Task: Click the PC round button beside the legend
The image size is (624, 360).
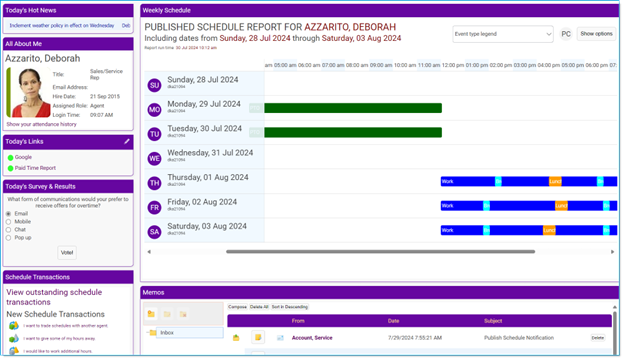Action: tap(566, 34)
